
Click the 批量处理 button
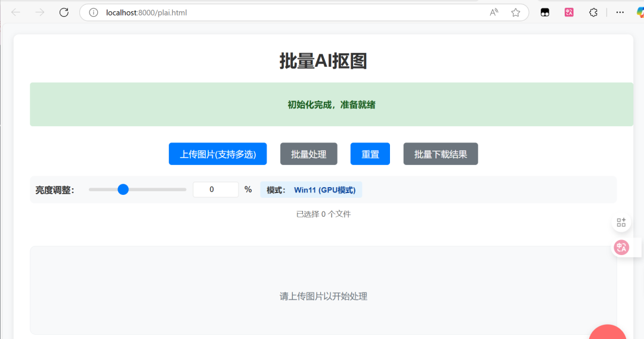(309, 154)
